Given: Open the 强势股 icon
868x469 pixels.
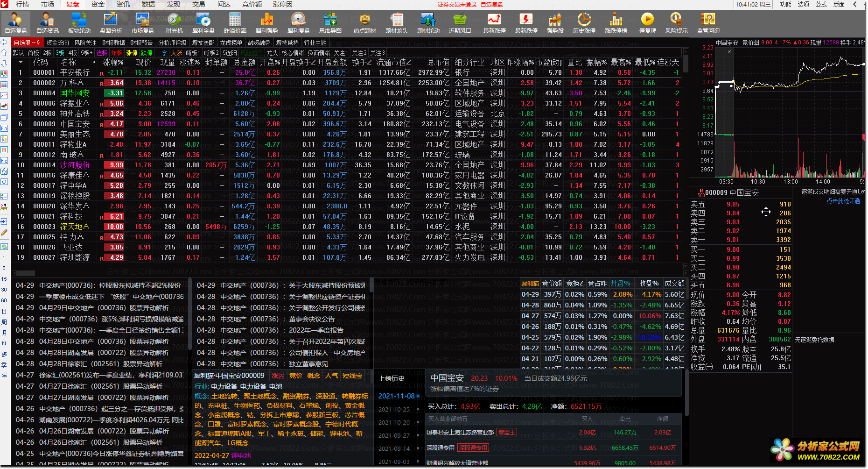Looking at the screenshot, I should [555, 22].
